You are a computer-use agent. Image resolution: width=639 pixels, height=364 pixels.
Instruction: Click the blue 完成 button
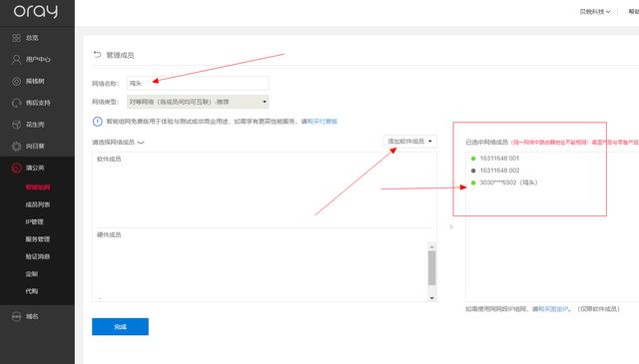click(x=120, y=326)
